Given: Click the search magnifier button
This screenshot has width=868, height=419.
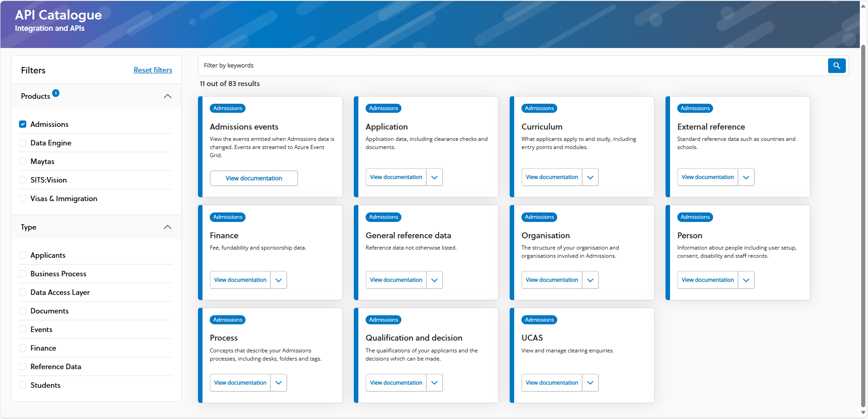Looking at the screenshot, I should coord(837,66).
